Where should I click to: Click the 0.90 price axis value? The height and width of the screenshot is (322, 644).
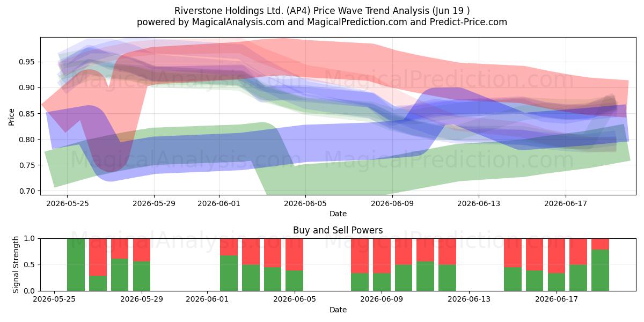[28, 88]
